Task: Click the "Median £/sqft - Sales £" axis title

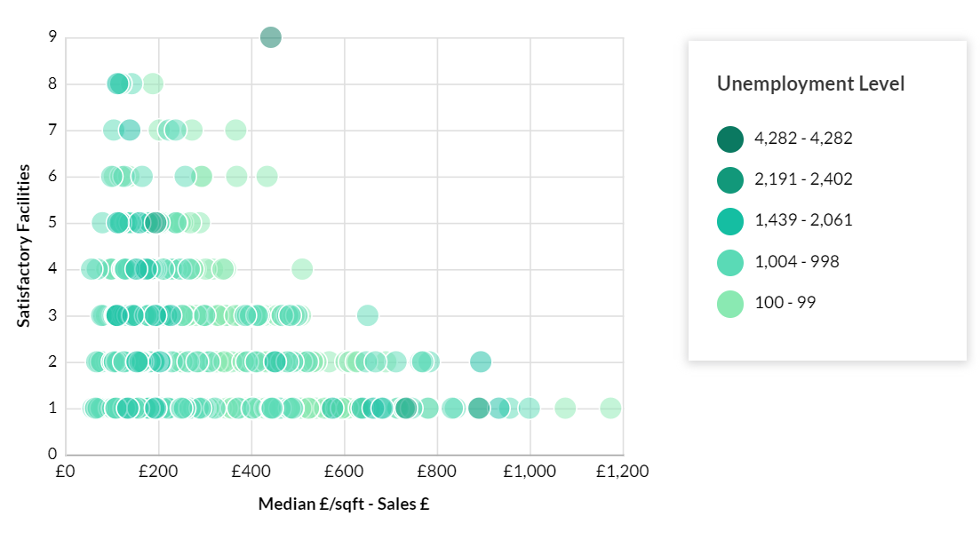Action: point(344,504)
